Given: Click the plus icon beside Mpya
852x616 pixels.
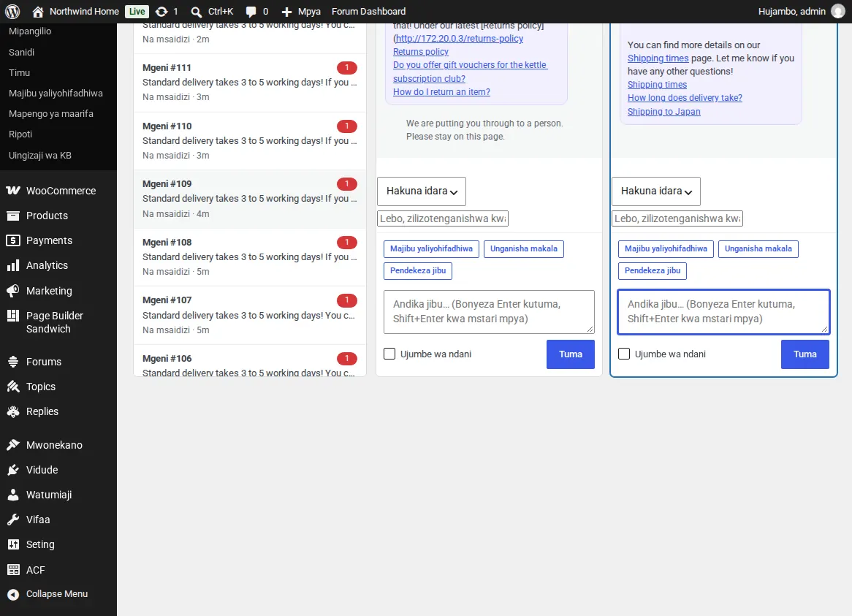Looking at the screenshot, I should coord(286,12).
